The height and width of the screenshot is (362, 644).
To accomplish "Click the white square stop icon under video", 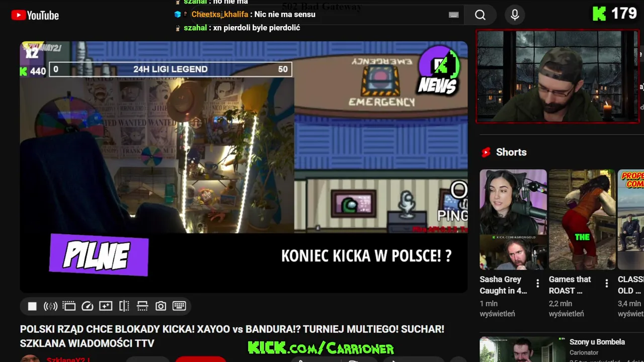I will (x=32, y=306).
